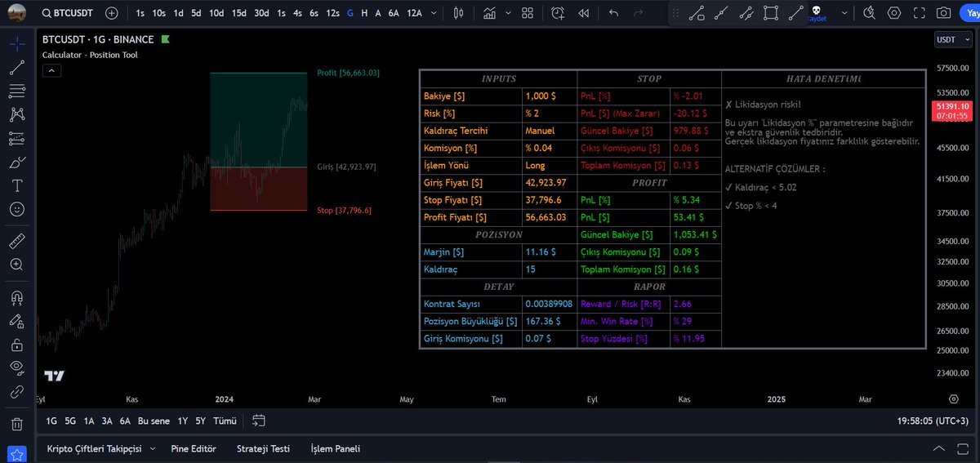Set the date range to Tümü
The height and width of the screenshot is (463, 980).
click(x=225, y=421)
